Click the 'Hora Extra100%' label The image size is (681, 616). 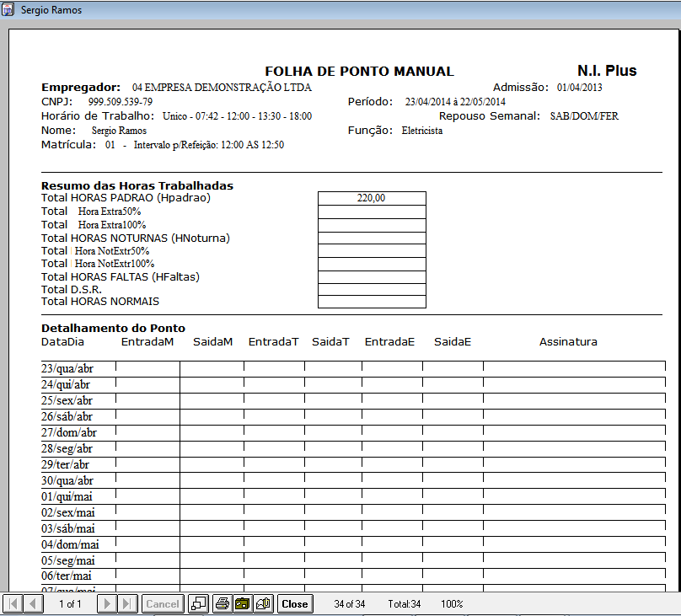[112, 225]
